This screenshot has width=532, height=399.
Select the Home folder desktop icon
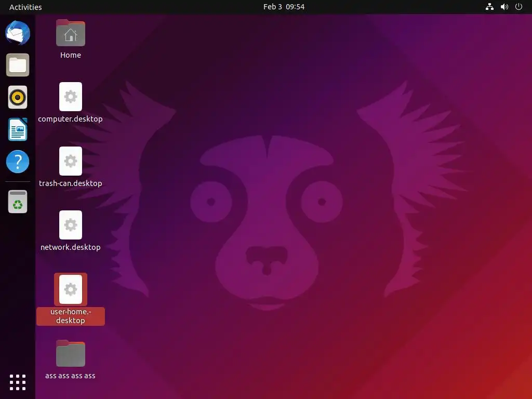[x=71, y=33]
